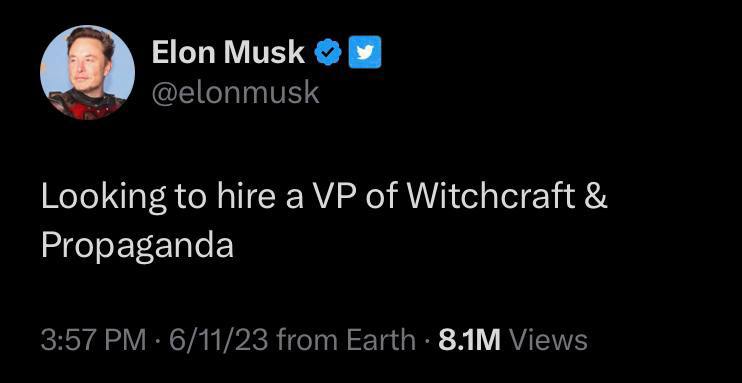Open Elon Musk's profile picture
Image resolution: width=742 pixels, height=383 pixels.
point(88,72)
